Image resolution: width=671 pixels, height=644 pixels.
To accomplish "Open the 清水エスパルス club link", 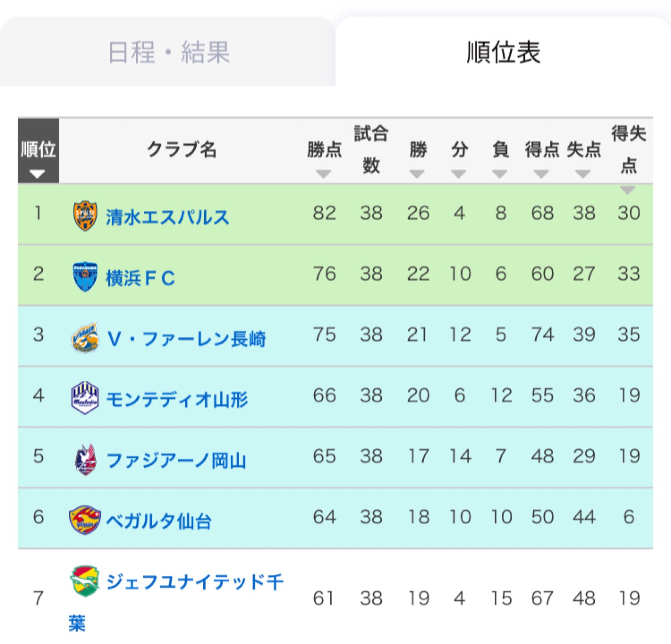I will (167, 217).
